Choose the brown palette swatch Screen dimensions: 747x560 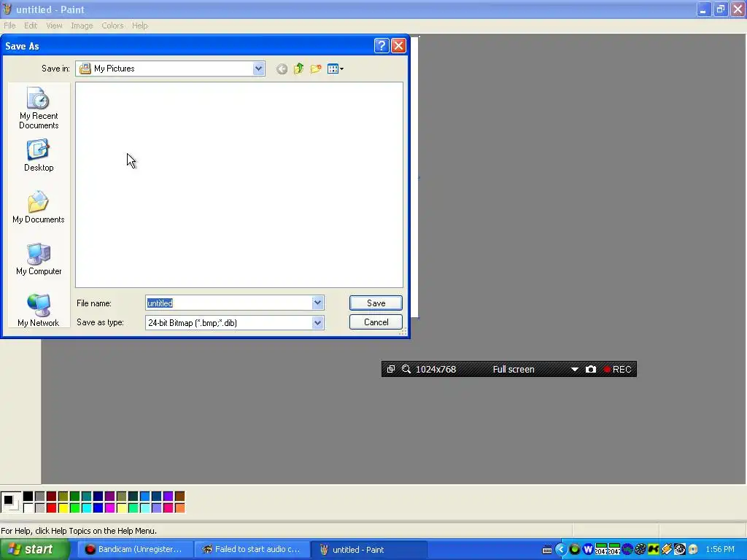[x=179, y=497]
